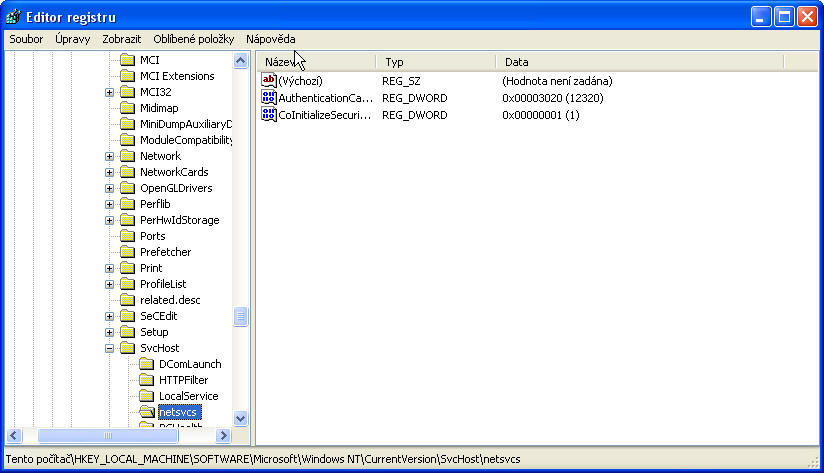The height and width of the screenshot is (473, 824).
Task: Open the Úpravy menu
Action: tap(73, 39)
